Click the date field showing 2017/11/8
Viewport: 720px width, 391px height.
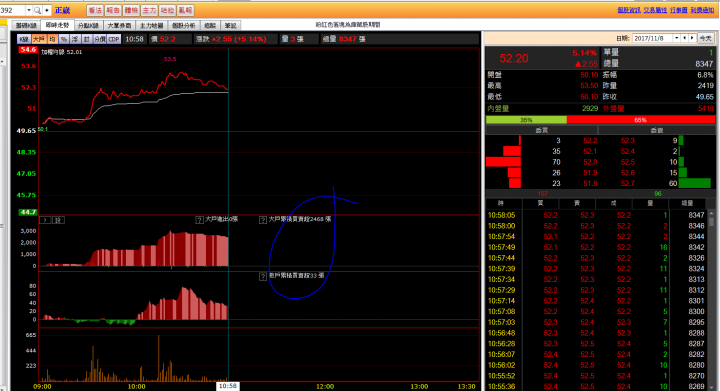coord(652,38)
